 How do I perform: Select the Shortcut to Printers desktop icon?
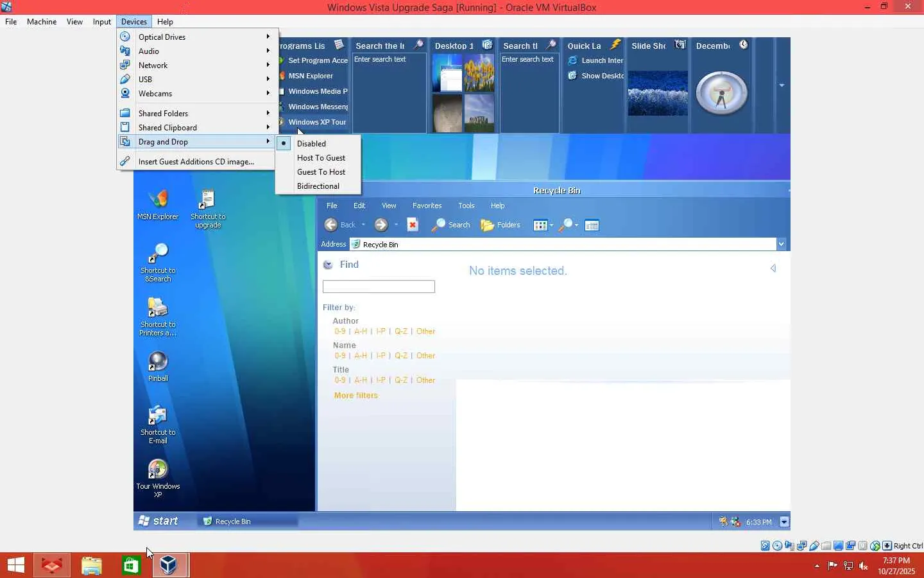(158, 317)
